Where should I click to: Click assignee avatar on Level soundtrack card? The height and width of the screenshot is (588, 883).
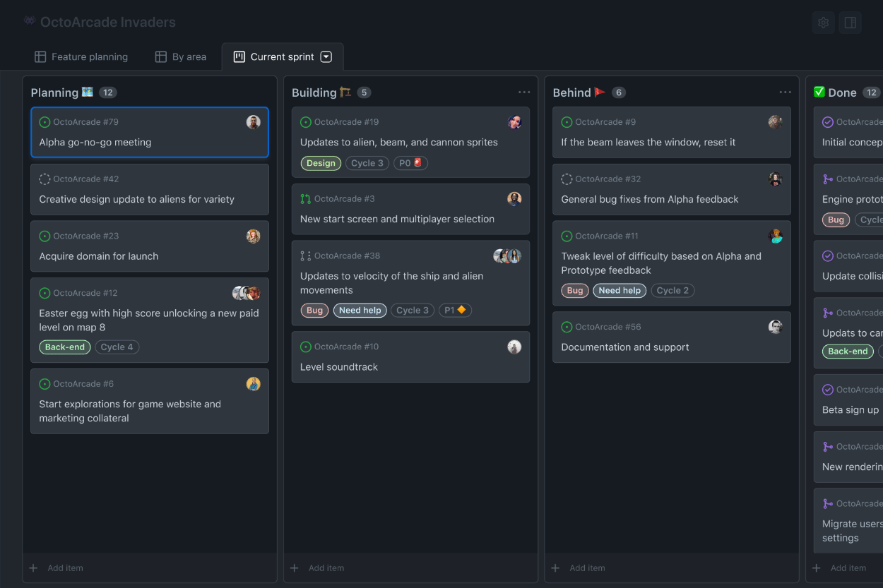[x=514, y=347]
